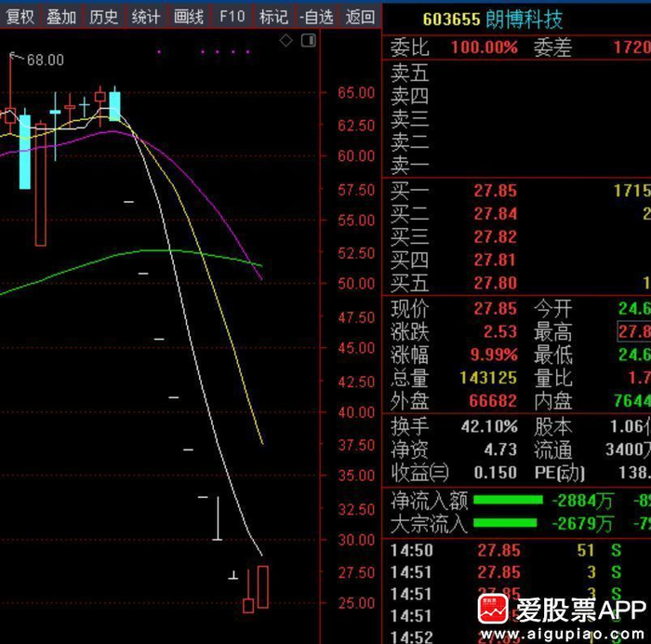Viewport: 651px width, 644px height.
Task: Click the 返回 return button
Action: point(360,17)
